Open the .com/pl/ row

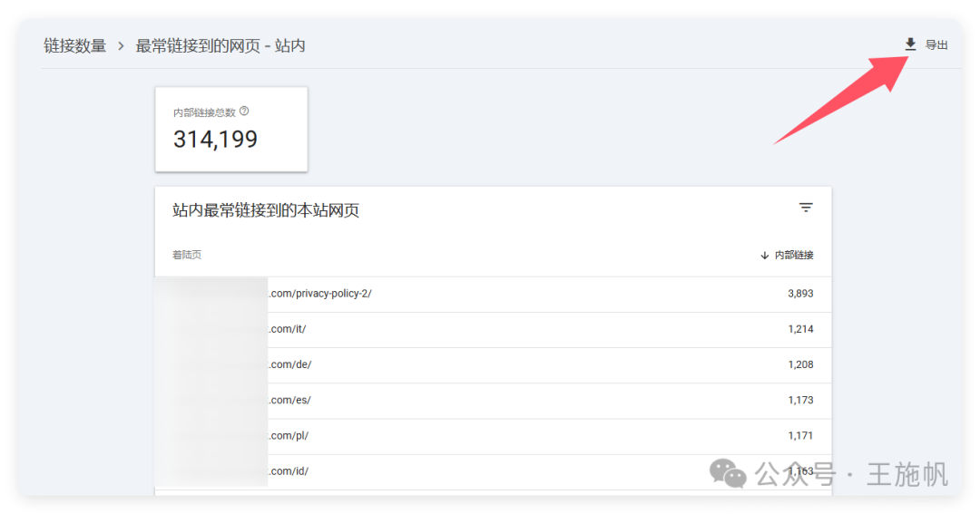493,437
